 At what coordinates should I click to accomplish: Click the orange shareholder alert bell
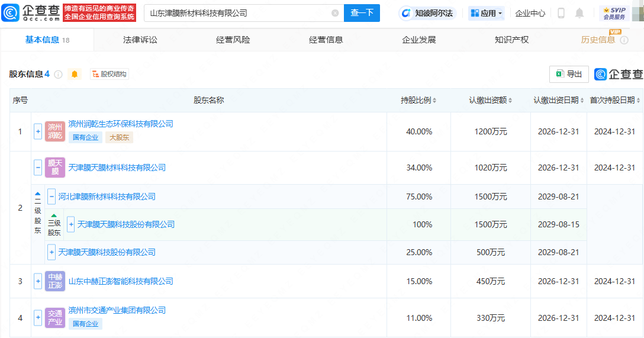[75, 74]
